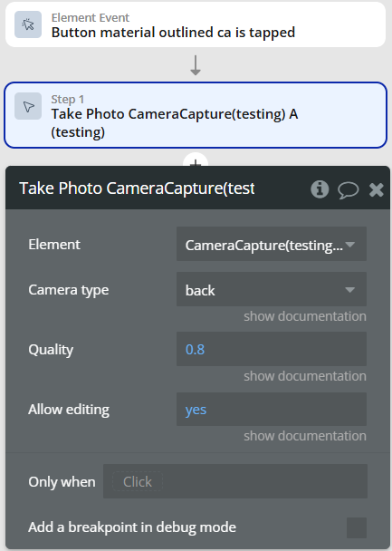Click the Quality field showing 0.8
Image resolution: width=392 pixels, height=551 pixels.
coord(272,349)
